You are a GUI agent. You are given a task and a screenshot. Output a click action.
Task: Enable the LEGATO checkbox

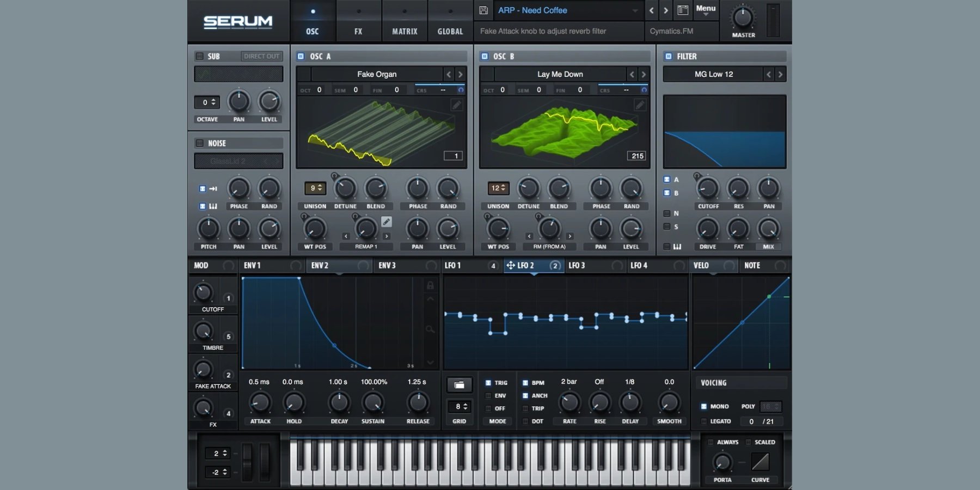click(703, 421)
